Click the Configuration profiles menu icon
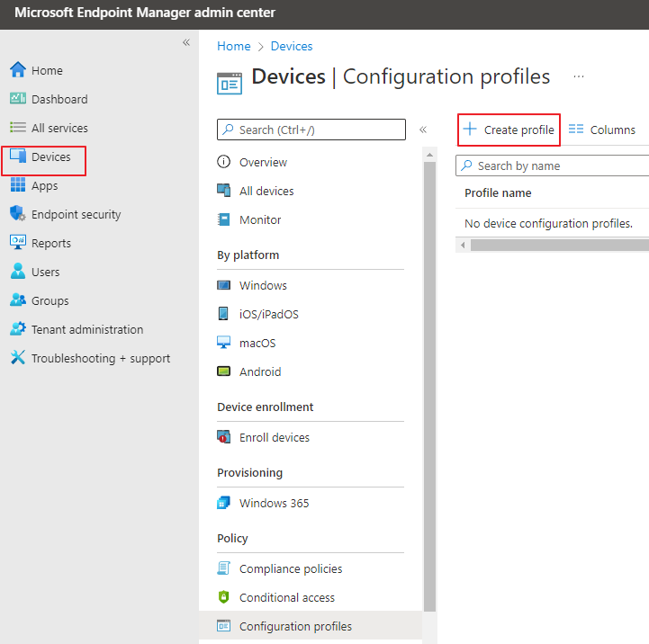Screen dimensions: 649x644 tap(224, 626)
